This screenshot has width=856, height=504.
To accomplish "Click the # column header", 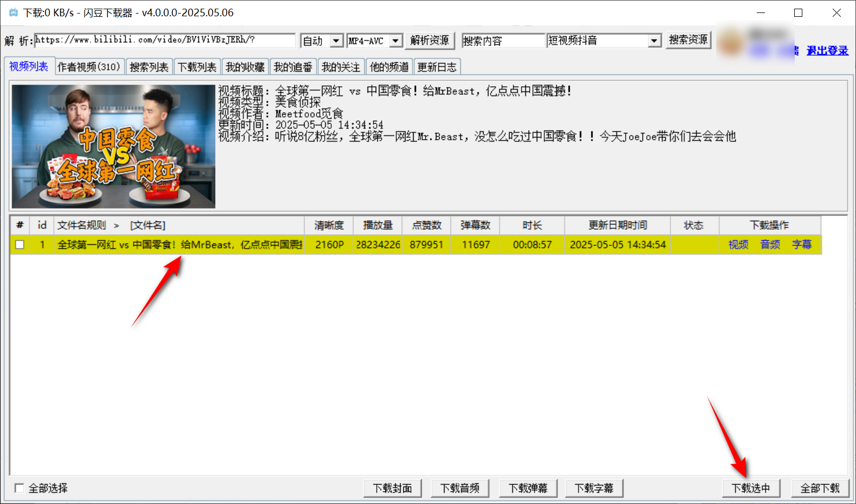I will tap(20, 225).
